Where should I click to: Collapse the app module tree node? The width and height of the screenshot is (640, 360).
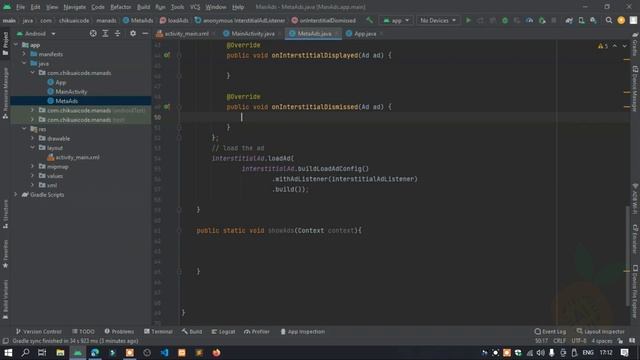click(16, 45)
